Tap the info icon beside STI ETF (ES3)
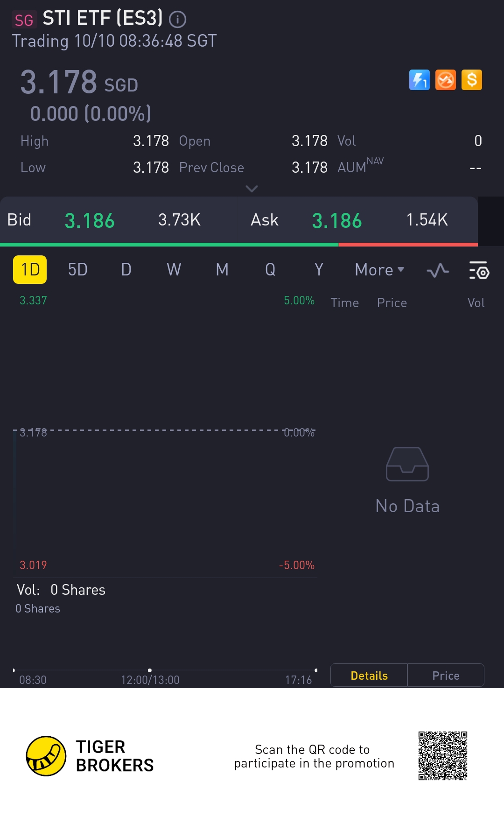The width and height of the screenshot is (504, 824). (x=177, y=20)
